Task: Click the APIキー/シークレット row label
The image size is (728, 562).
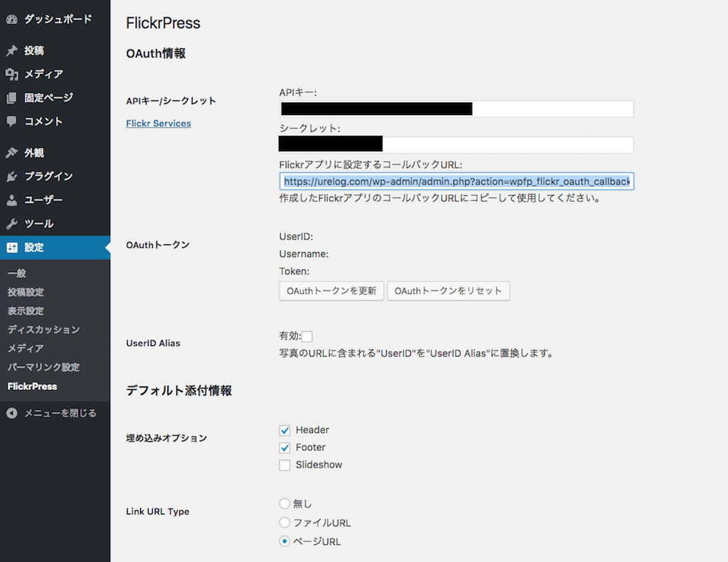Action: tap(171, 101)
